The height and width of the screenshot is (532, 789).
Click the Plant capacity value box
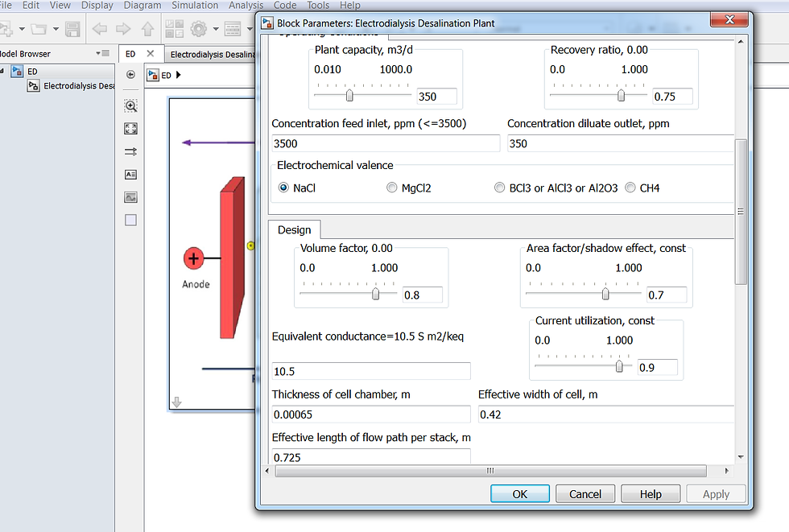pyautogui.click(x=436, y=96)
